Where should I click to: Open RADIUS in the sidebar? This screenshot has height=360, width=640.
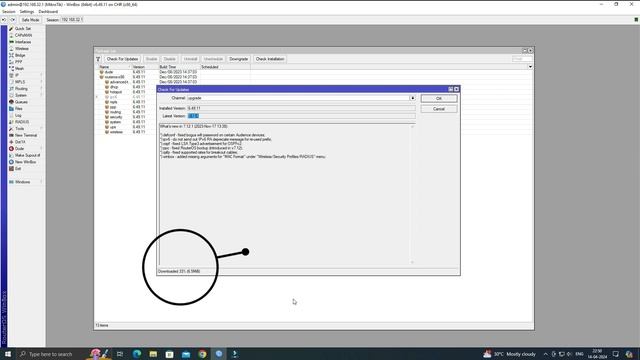pos(22,122)
